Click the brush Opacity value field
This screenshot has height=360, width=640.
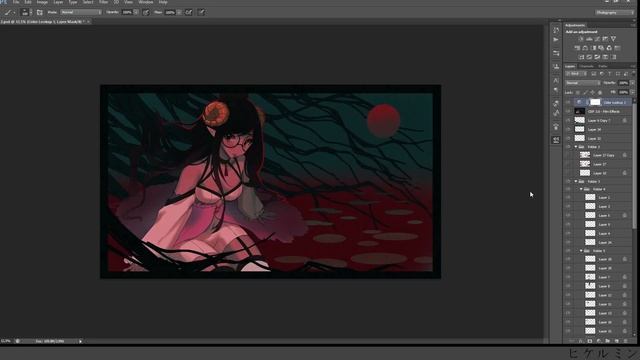pyautogui.click(x=127, y=13)
